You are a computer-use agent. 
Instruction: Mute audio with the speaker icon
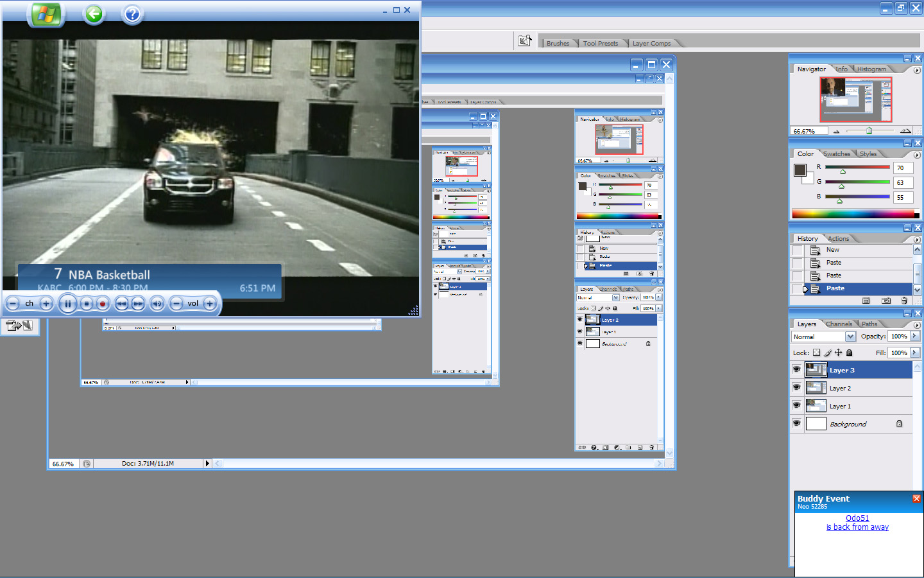(157, 304)
